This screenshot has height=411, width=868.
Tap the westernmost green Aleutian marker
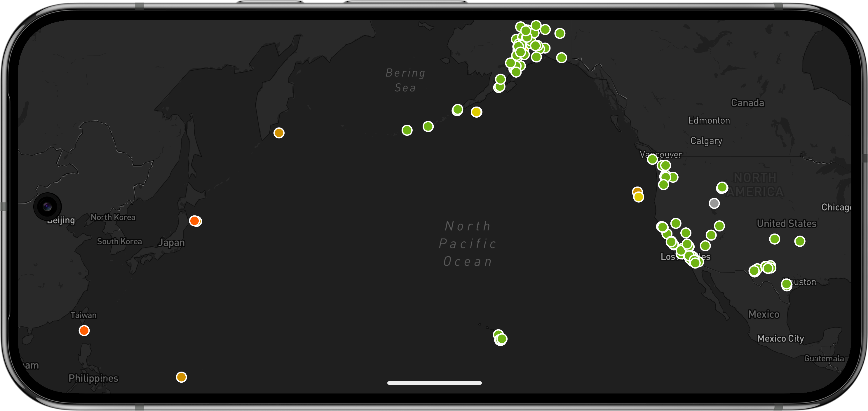[407, 130]
